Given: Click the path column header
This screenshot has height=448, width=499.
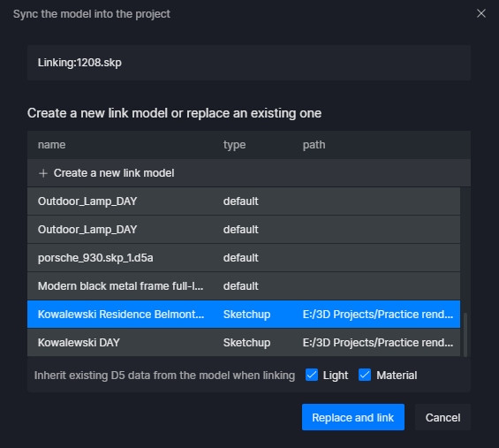Looking at the screenshot, I should click(x=314, y=145).
